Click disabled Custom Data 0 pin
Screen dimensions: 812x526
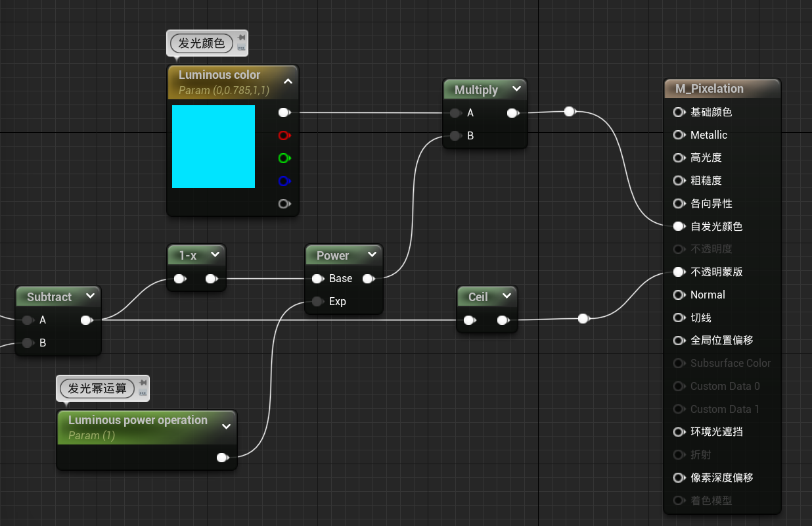point(679,387)
